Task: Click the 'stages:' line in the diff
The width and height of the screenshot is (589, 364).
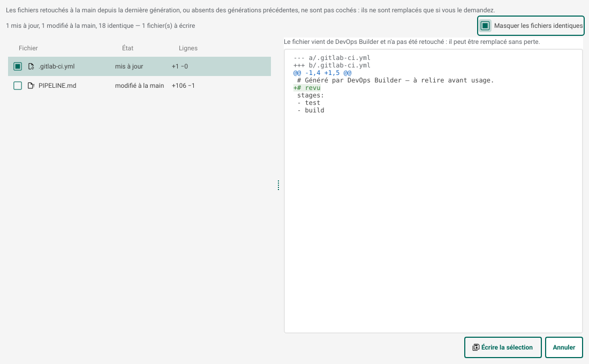Action: click(x=311, y=95)
